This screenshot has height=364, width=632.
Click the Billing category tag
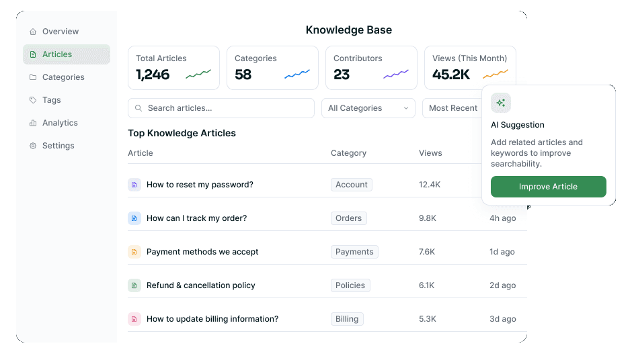(347, 319)
